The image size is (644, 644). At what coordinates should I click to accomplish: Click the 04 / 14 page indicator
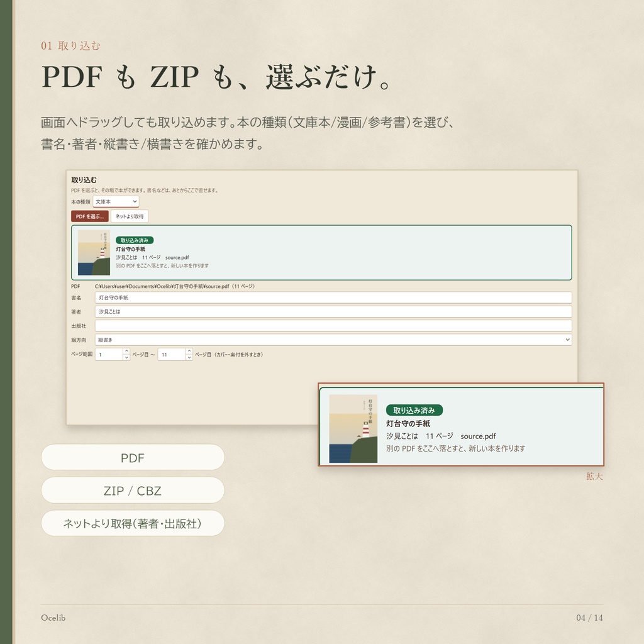pyautogui.click(x=589, y=618)
